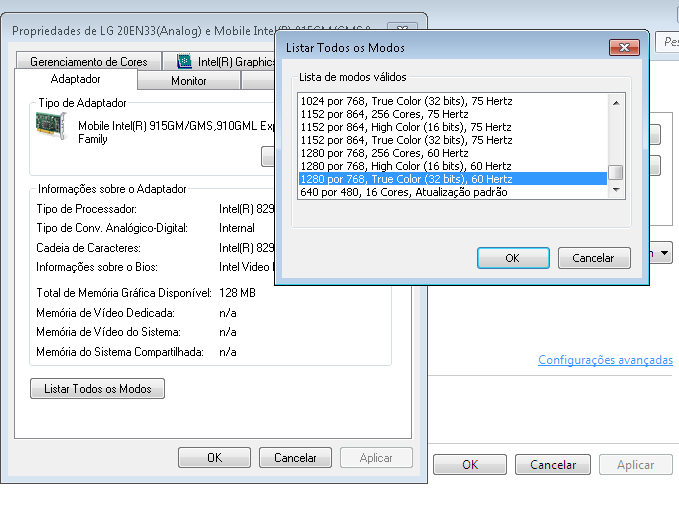Select 640 por 480, 16 Cores mode
The width and height of the screenshot is (679, 517).
point(453,192)
